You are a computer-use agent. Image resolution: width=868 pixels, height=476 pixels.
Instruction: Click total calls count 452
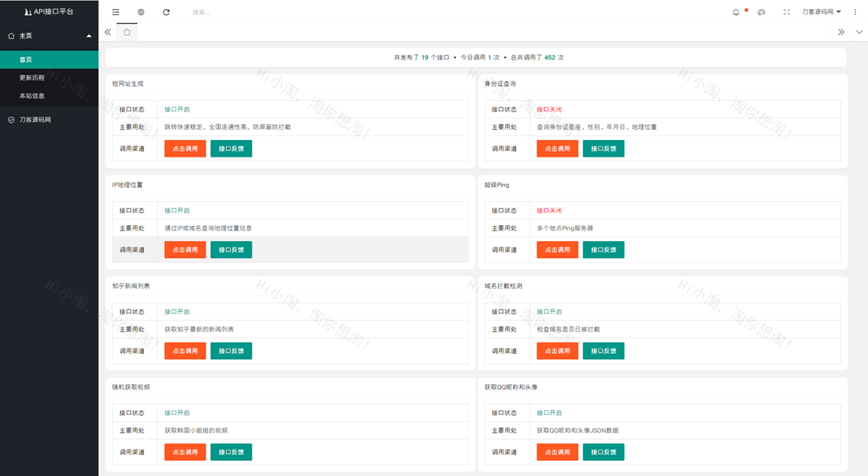tap(550, 57)
